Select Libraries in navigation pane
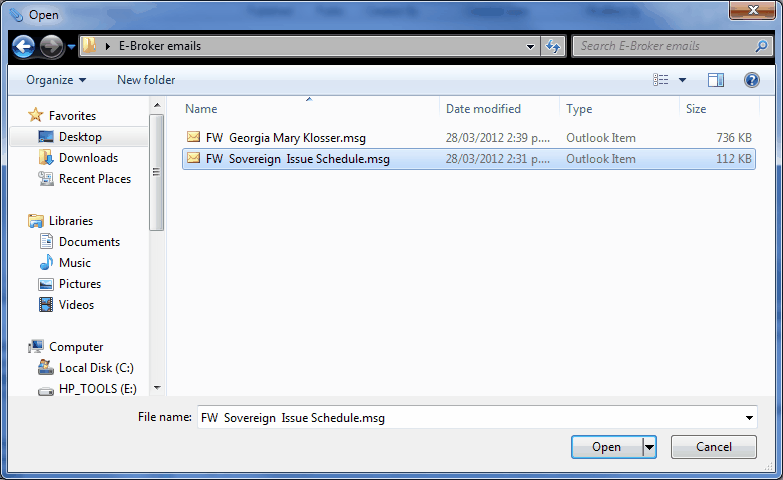The width and height of the screenshot is (783, 480). click(x=71, y=221)
